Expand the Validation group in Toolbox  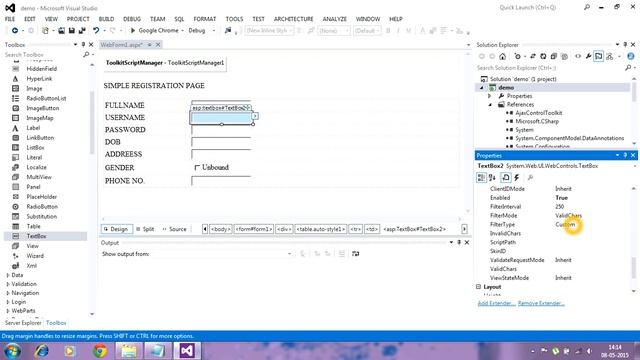(8, 284)
